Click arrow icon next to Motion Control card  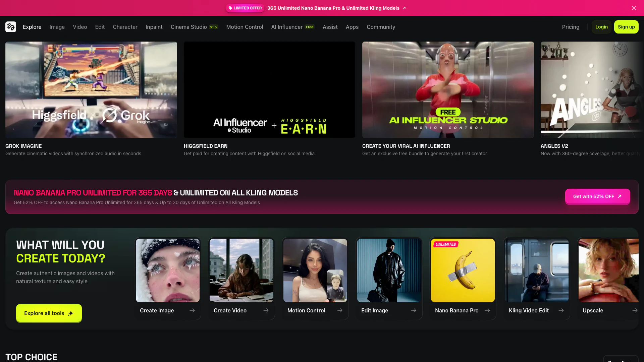click(x=340, y=310)
